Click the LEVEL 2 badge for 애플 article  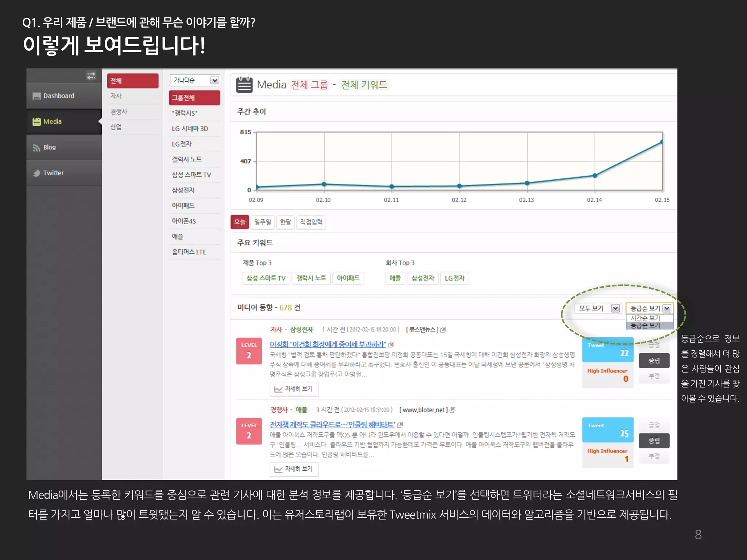click(249, 431)
